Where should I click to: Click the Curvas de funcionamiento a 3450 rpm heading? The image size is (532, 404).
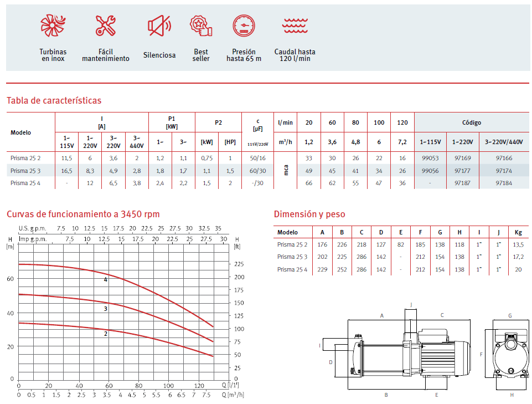pos(83,214)
